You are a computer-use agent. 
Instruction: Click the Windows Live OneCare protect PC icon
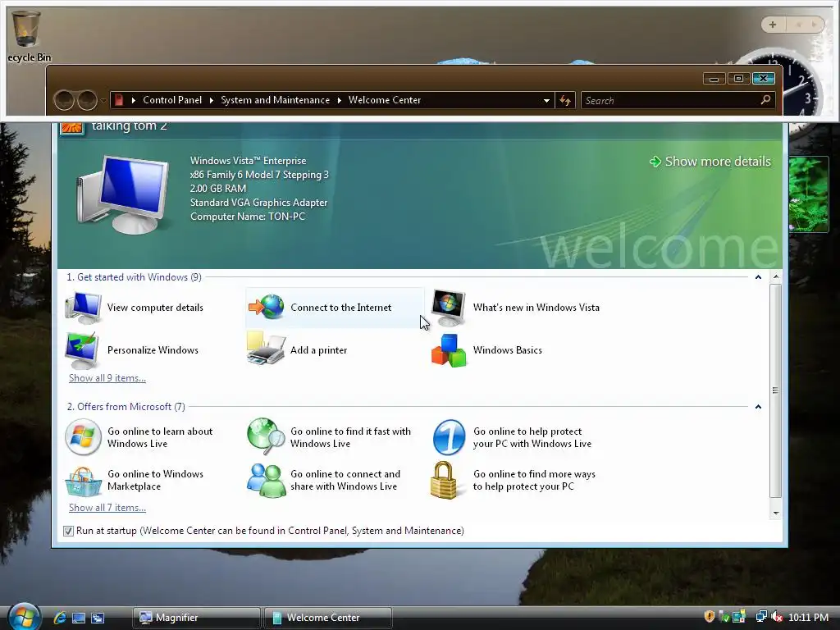pos(449,437)
